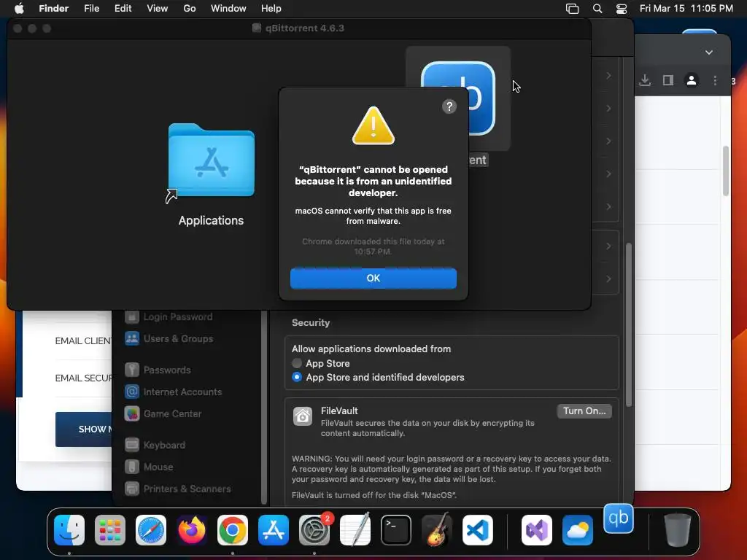Click OK in the qBittorrent warning dialog
The image size is (747, 560).
tap(373, 278)
